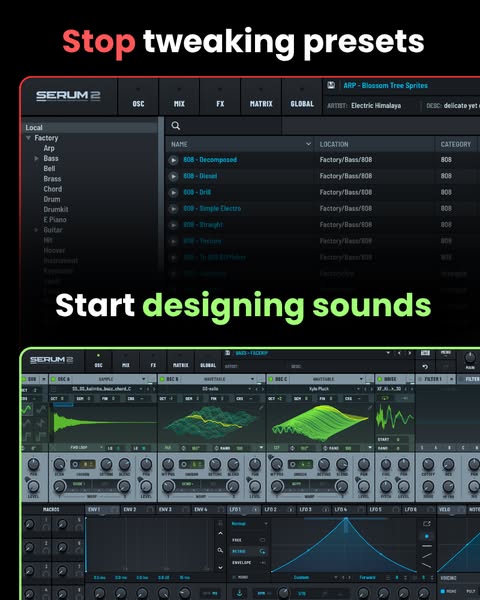Click the up chevron beside the envelope graph

(x=220, y=533)
